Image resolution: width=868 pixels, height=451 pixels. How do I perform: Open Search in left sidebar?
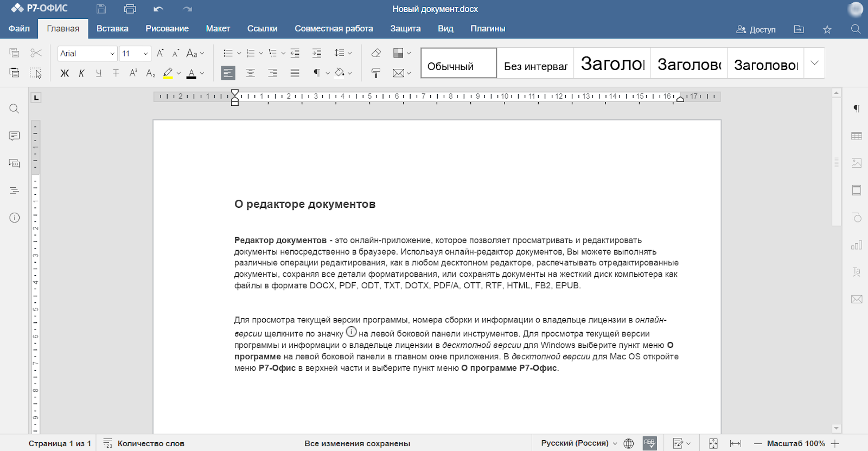pos(15,109)
